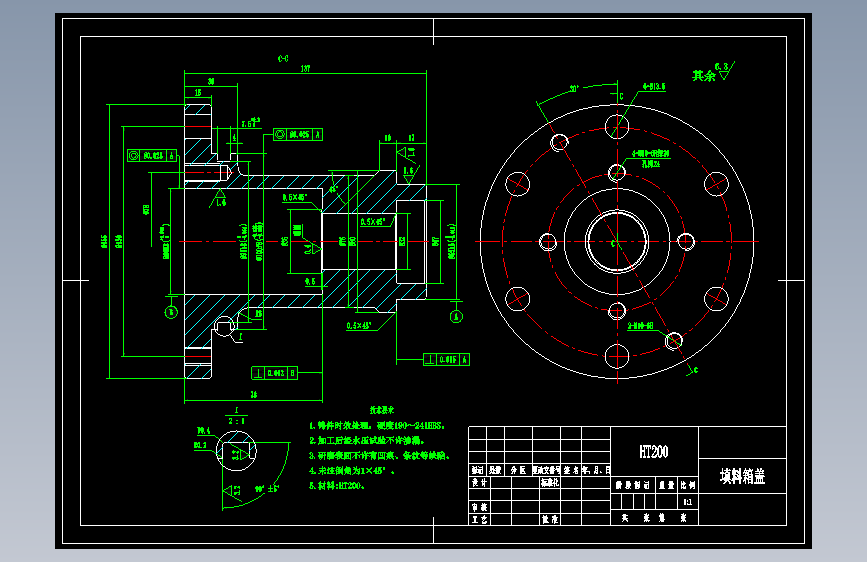This screenshot has height=562, width=867.
Task: Select the 标记 column header in the revision table
Action: (x=478, y=470)
